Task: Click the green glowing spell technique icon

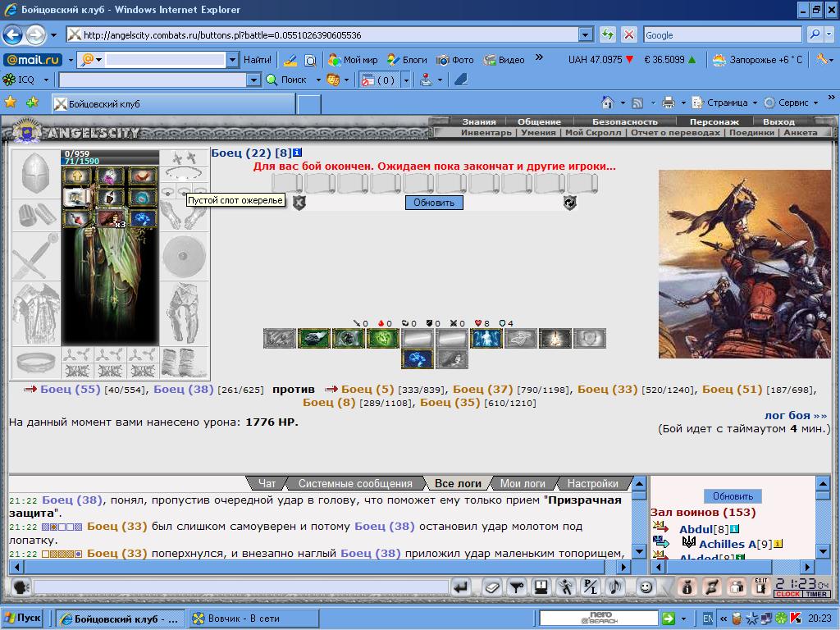Action: click(x=383, y=339)
